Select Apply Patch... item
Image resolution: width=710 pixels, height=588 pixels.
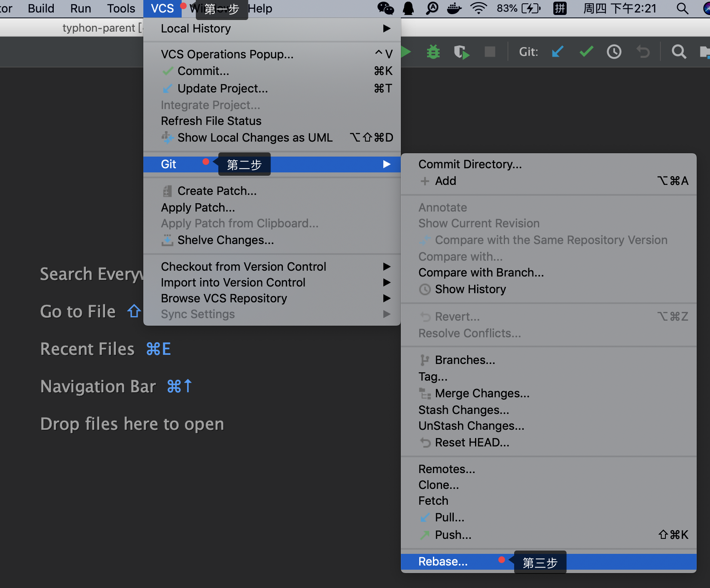click(272, 207)
